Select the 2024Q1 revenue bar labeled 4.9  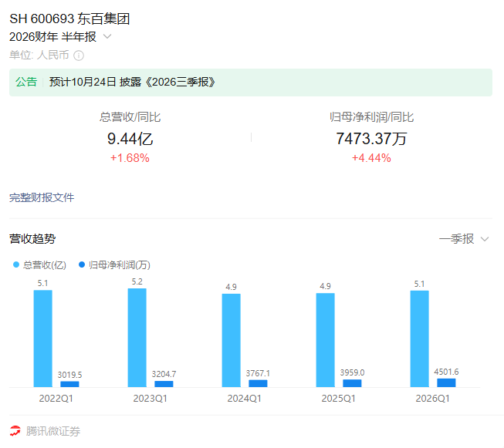click(231, 340)
